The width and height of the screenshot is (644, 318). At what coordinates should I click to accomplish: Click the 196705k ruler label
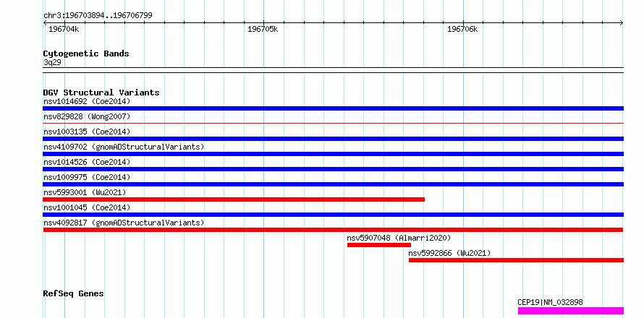(263, 30)
